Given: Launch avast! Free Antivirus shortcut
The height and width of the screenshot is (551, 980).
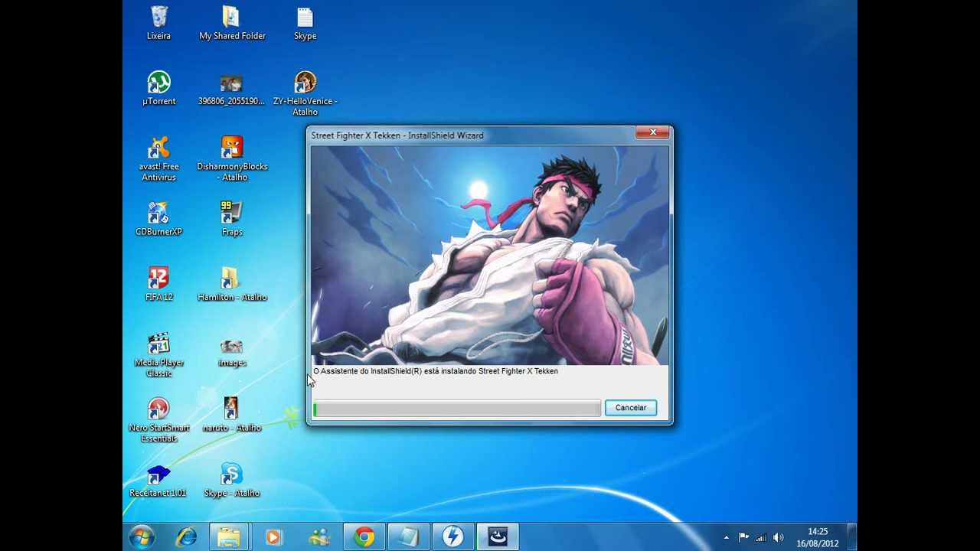Looking at the screenshot, I should tap(159, 159).
